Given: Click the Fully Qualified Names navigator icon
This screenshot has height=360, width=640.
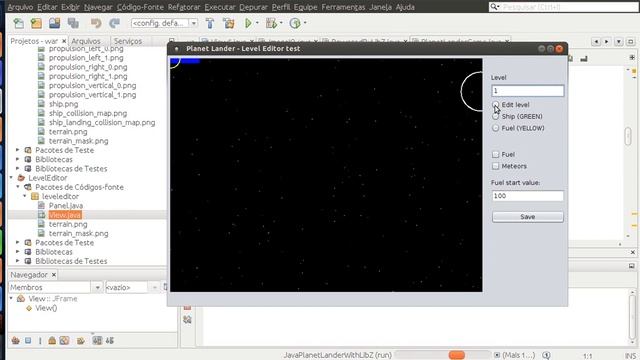Looking at the screenshot, I should [x=81, y=340].
